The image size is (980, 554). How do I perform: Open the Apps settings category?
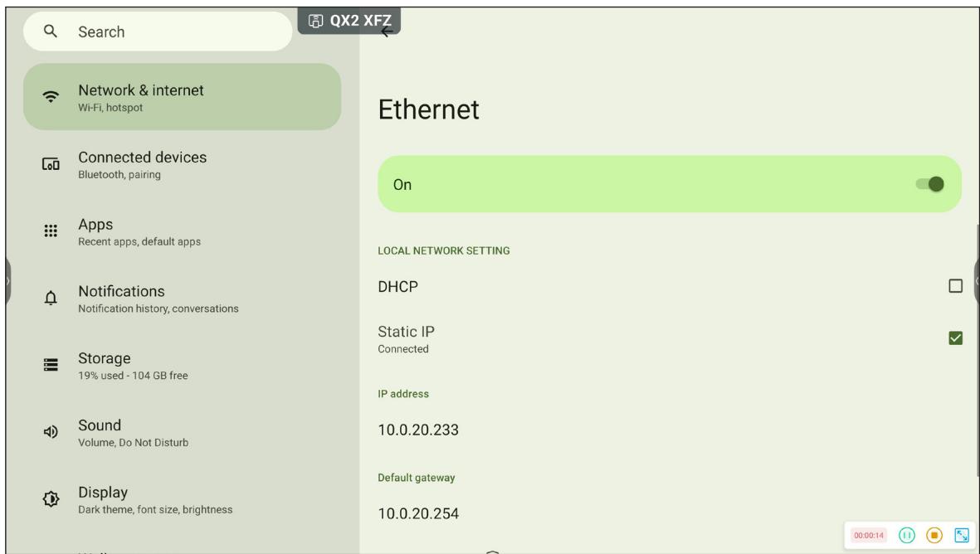coord(182,231)
